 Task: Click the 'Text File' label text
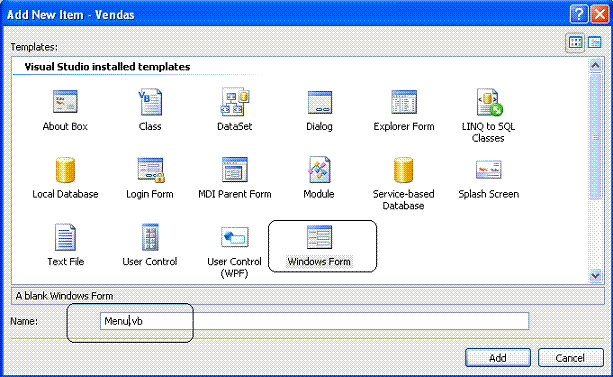point(66,261)
